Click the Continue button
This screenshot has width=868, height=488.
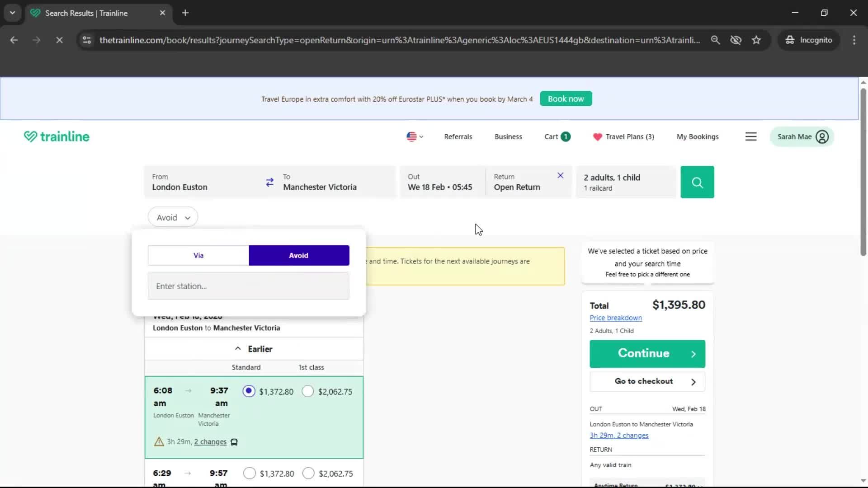pos(647,353)
